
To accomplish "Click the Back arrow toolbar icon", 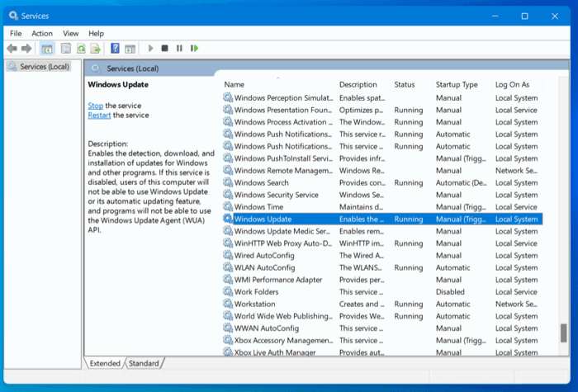I will point(12,48).
